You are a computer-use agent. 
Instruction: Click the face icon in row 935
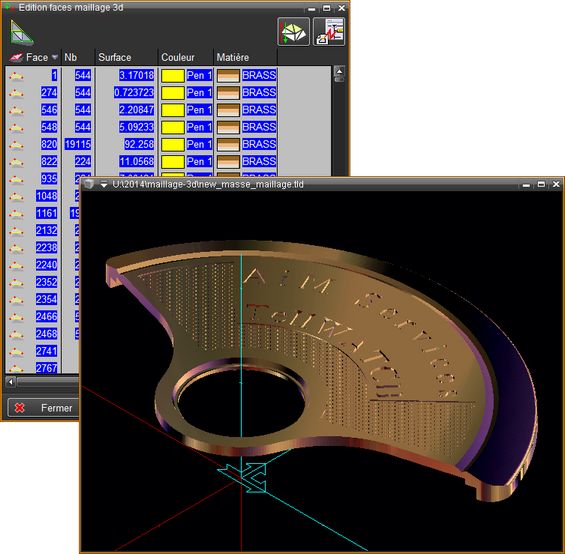point(16,180)
